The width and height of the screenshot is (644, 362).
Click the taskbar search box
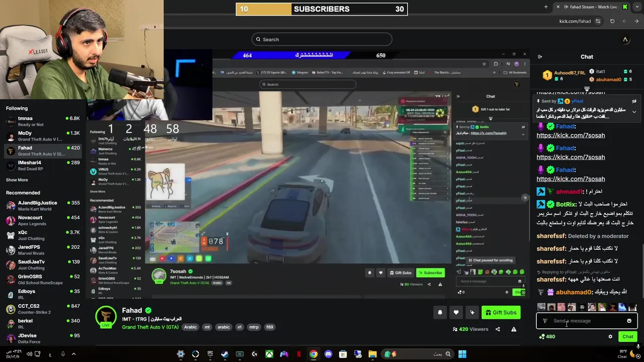418,354
